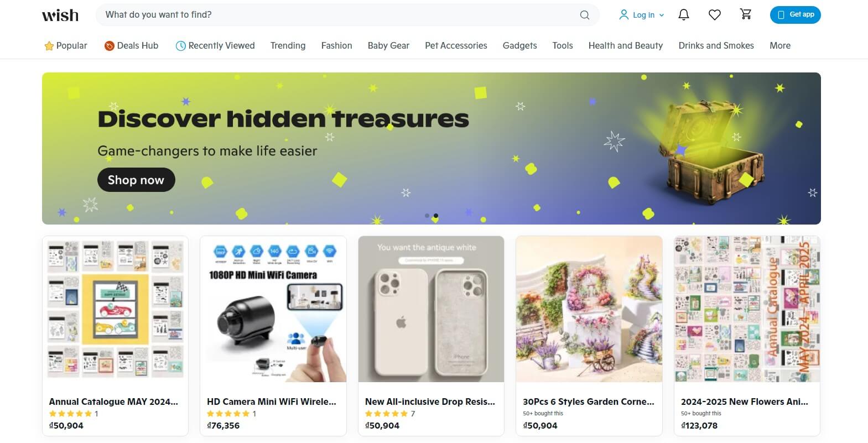This screenshot has width=868, height=443.
Task: Open the shopping cart
Action: point(746,14)
